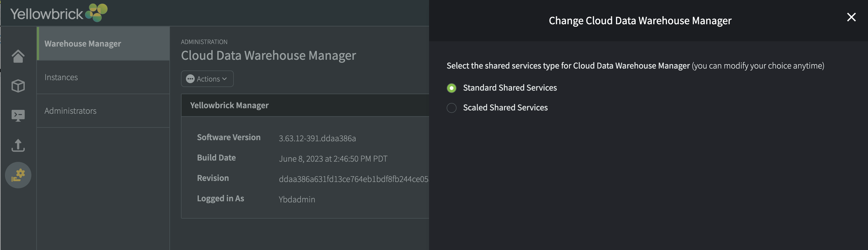Open the Warehouse Manager menu item
This screenshot has height=250, width=868.
pos(83,44)
